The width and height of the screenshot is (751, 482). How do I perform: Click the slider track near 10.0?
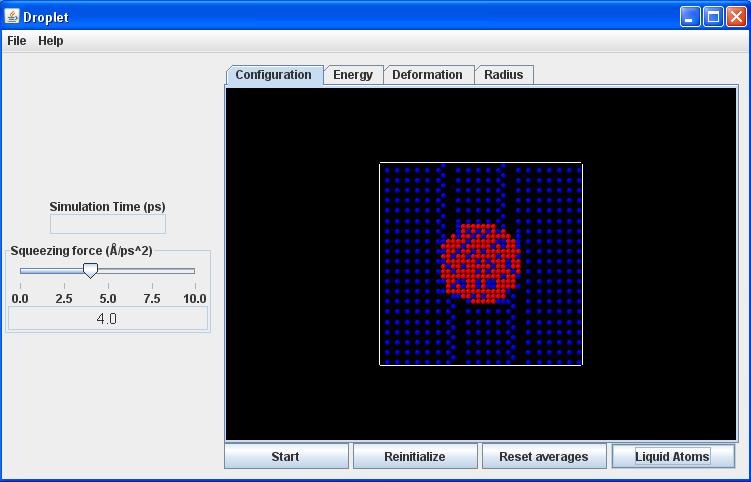pyautogui.click(x=193, y=270)
